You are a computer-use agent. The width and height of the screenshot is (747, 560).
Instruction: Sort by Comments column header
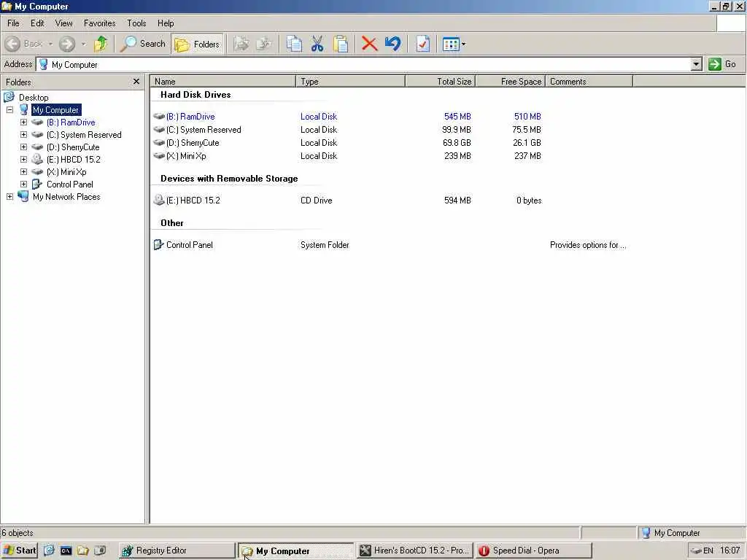[x=589, y=82]
